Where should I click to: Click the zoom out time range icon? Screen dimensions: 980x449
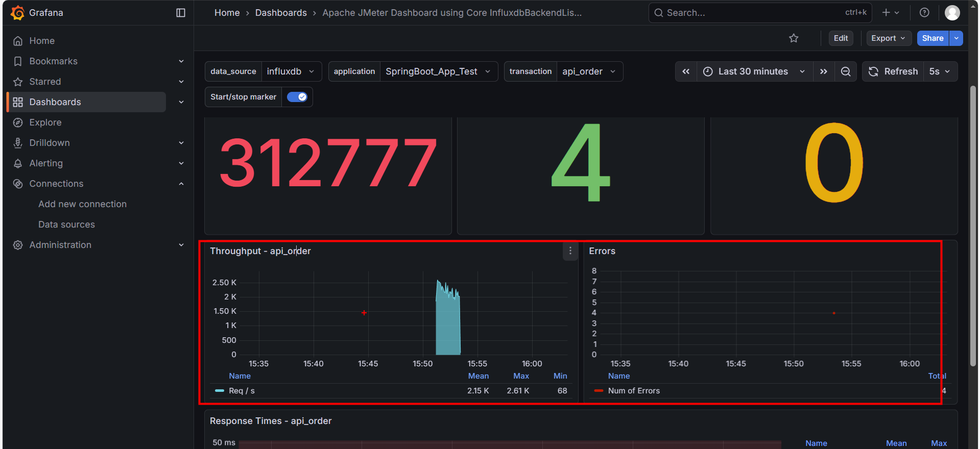pos(846,71)
